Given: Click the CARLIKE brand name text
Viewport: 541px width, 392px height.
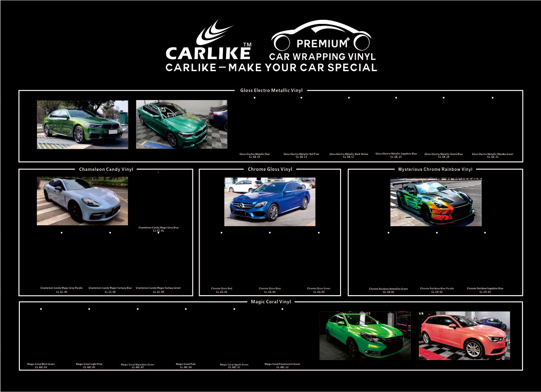Looking at the screenshot, I should tap(208, 53).
